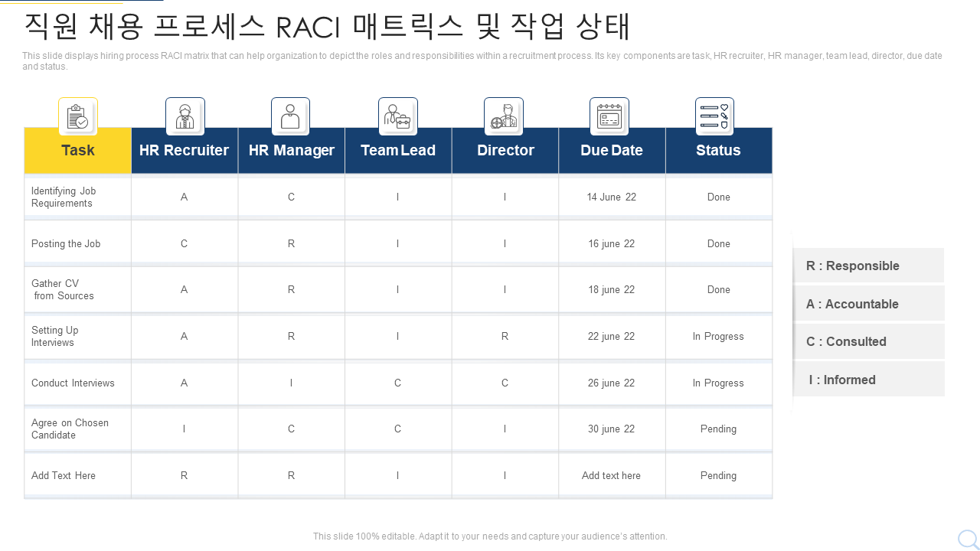Click the '14 June 22' due date
The height and width of the screenshot is (551, 980).
point(612,197)
